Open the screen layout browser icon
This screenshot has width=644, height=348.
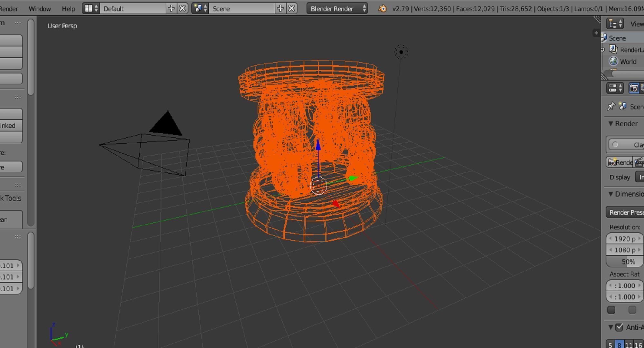pos(90,8)
